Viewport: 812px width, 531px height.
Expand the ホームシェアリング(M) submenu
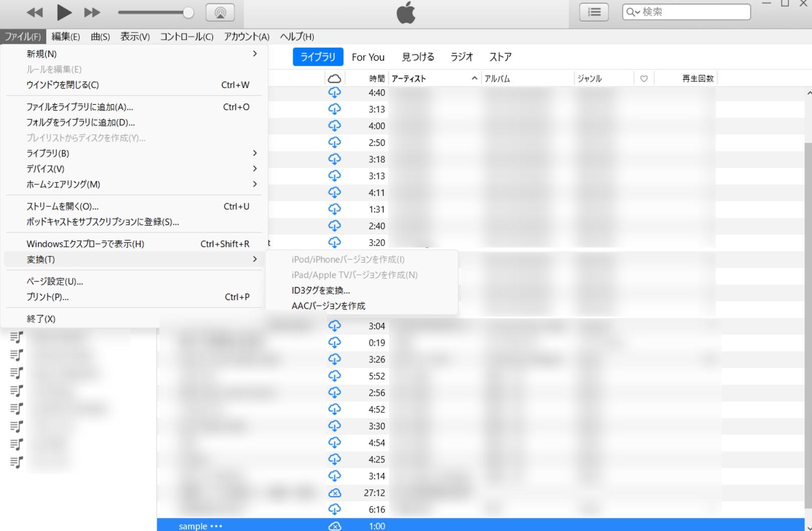(x=134, y=184)
